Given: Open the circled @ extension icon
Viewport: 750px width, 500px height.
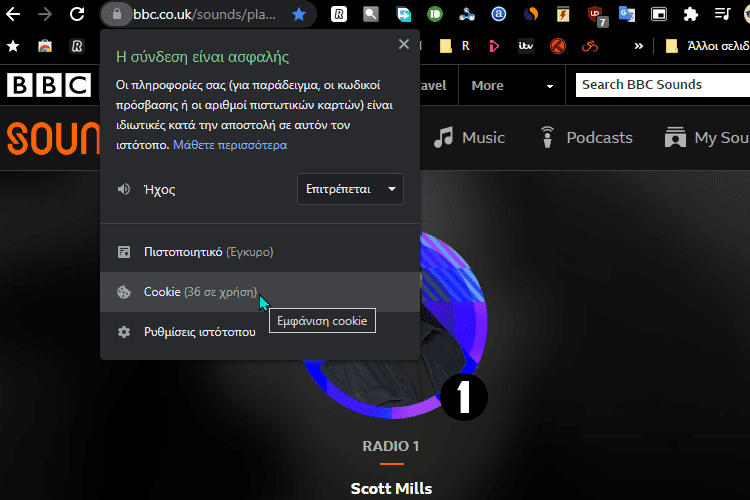Looking at the screenshot, I should point(498,14).
